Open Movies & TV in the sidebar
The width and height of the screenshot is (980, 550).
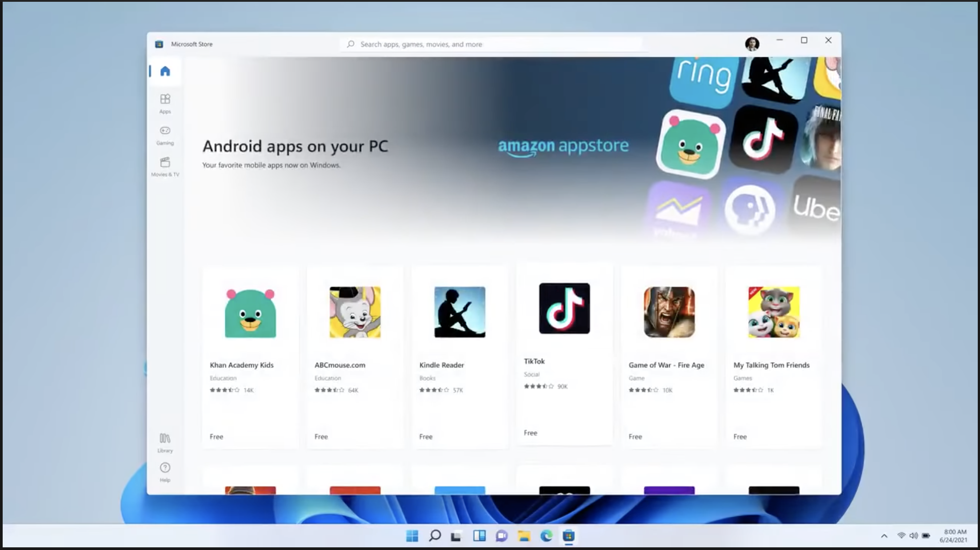click(165, 166)
